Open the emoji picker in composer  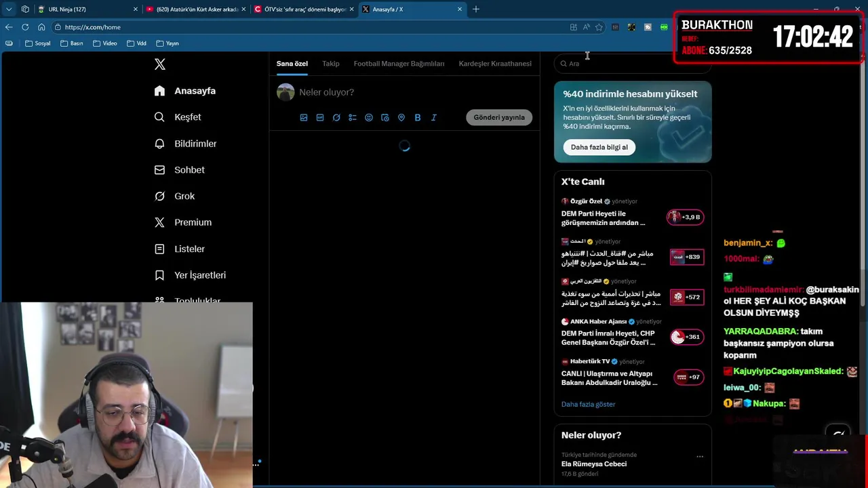point(369,117)
